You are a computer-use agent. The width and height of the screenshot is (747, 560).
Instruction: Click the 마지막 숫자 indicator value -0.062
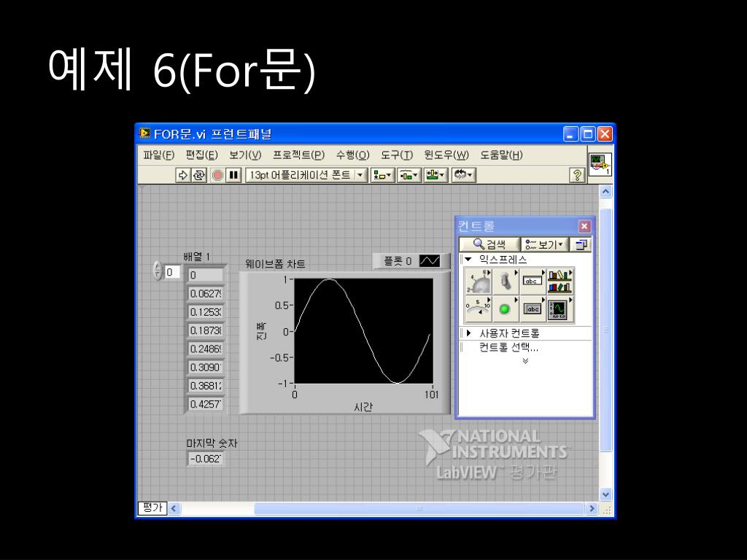point(206,459)
